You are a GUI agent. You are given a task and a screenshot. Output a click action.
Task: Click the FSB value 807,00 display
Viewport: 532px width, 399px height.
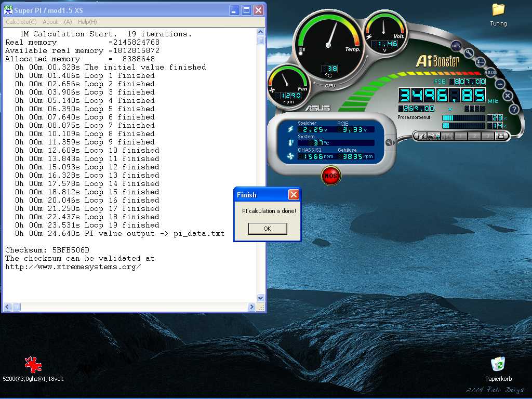[468, 82]
